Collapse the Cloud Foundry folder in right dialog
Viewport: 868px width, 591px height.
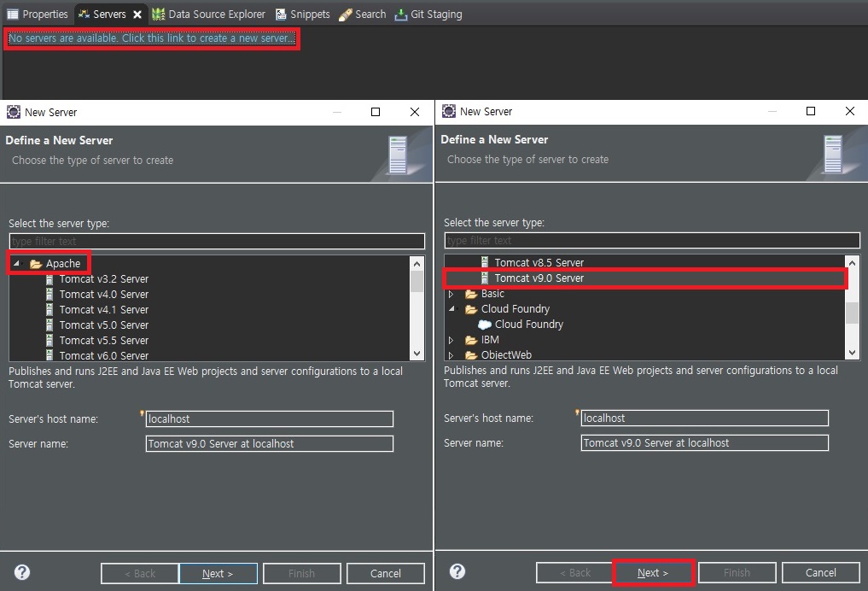[x=451, y=308]
